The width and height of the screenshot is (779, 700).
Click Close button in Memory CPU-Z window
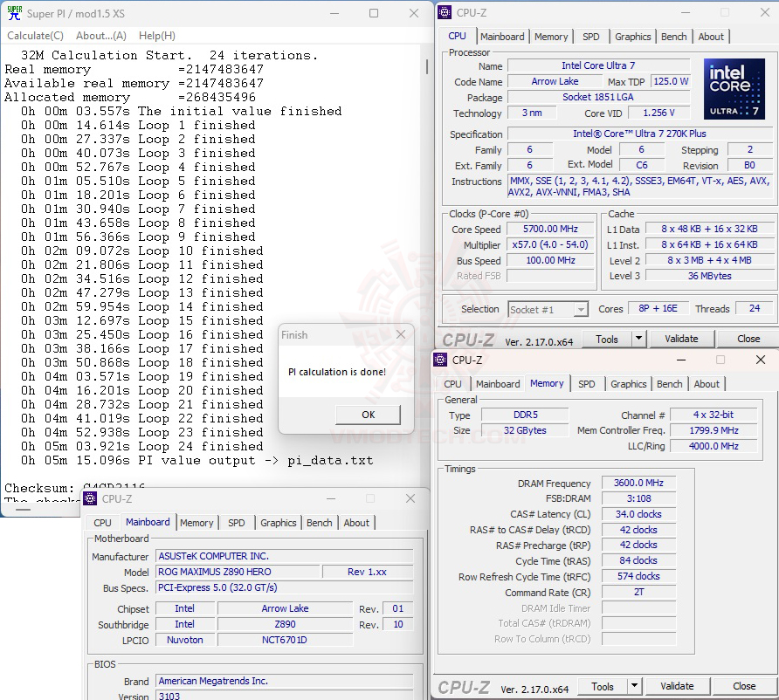pos(744,687)
